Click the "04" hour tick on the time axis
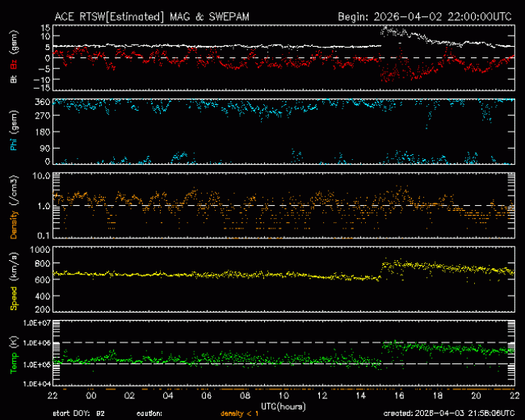The width and height of the screenshot is (525, 420). (x=168, y=396)
